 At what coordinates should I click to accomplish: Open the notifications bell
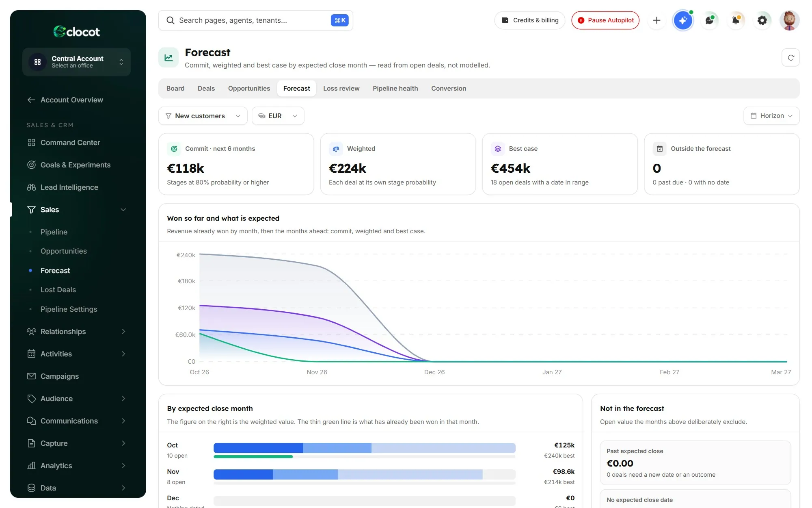point(736,20)
